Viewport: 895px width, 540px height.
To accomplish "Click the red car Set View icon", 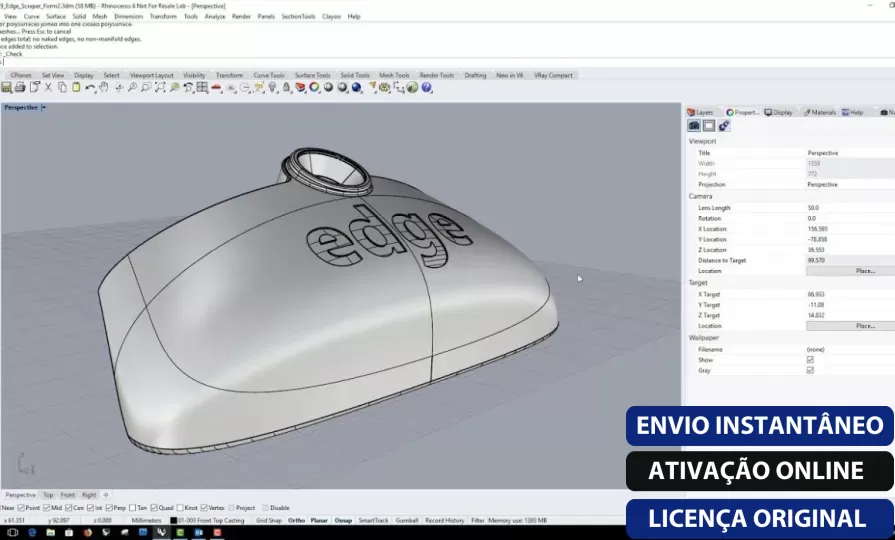I will (x=216, y=87).
